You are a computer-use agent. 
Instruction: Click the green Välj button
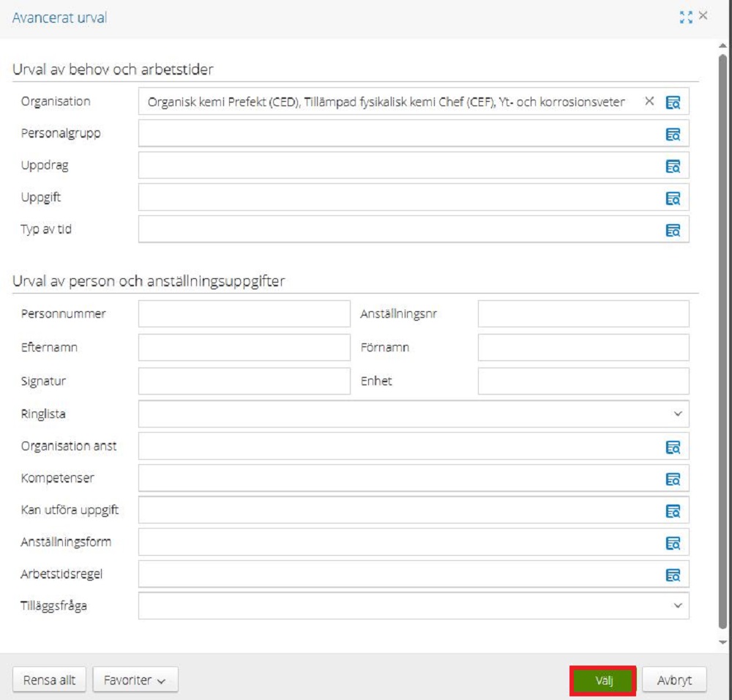pyautogui.click(x=603, y=680)
